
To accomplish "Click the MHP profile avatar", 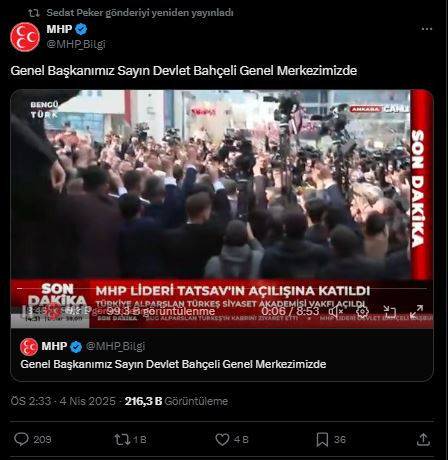I will point(25,37).
